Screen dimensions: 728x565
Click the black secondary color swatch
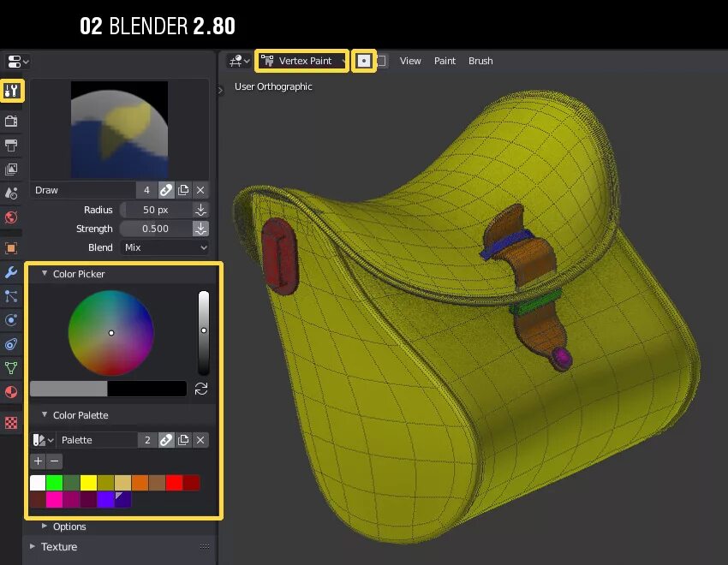click(146, 389)
